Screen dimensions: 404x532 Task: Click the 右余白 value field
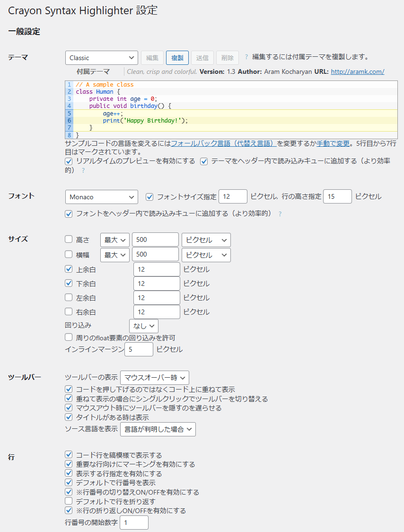157,312
